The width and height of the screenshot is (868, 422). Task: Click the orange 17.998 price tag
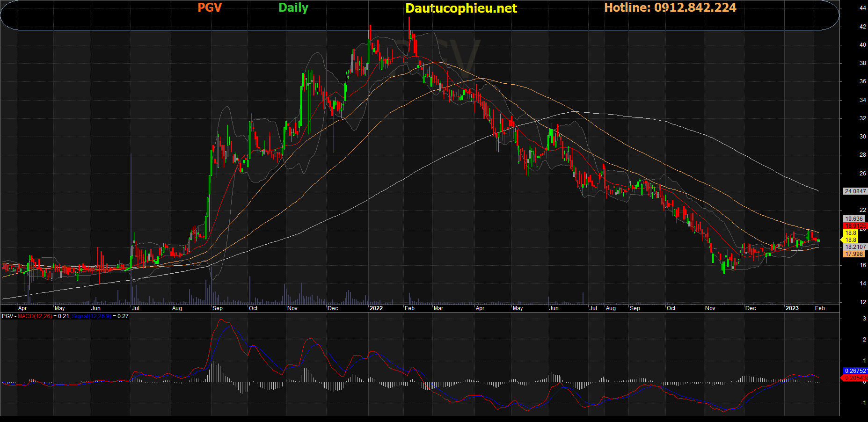854,254
